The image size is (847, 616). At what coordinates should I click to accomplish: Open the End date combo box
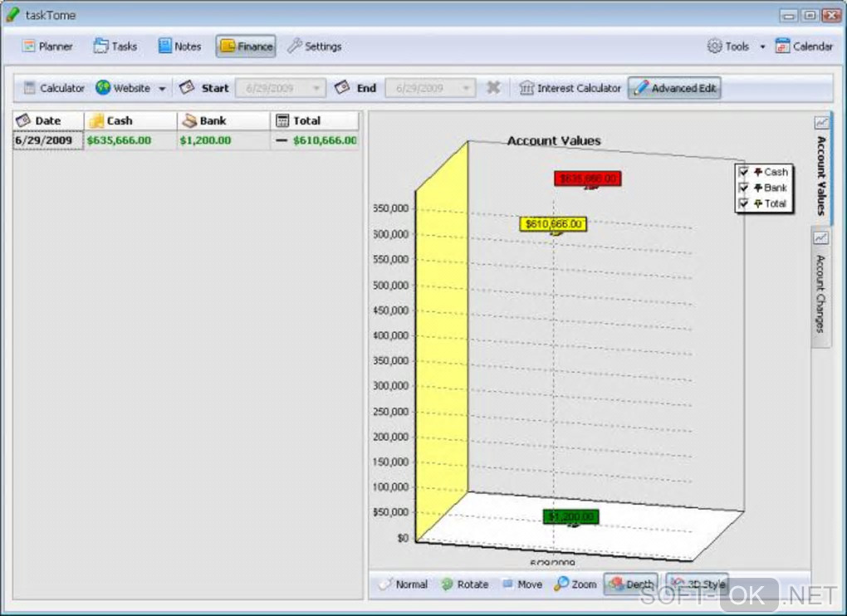(x=430, y=88)
